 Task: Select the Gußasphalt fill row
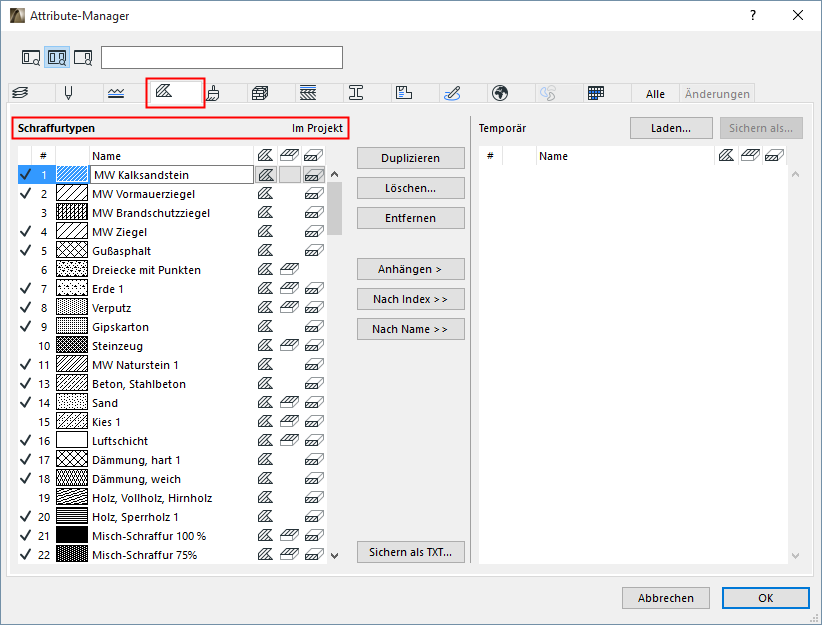pos(172,251)
